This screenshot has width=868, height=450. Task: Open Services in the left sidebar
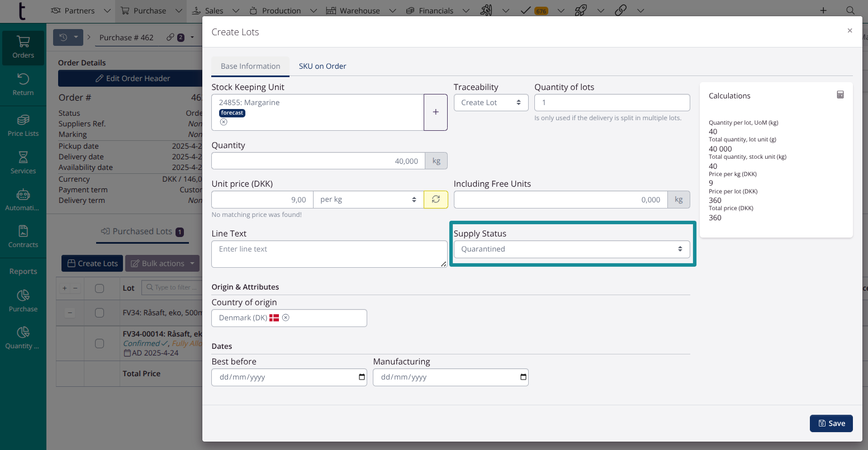pos(23,163)
